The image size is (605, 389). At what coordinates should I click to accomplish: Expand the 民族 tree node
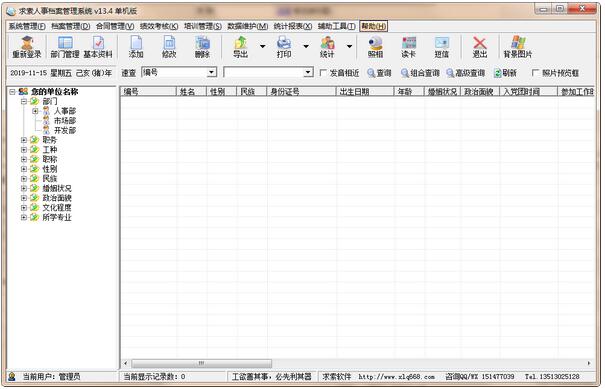coord(24,179)
